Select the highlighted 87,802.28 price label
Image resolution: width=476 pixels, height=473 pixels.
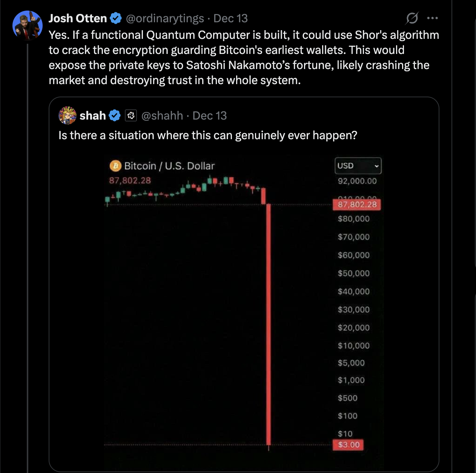coord(356,205)
